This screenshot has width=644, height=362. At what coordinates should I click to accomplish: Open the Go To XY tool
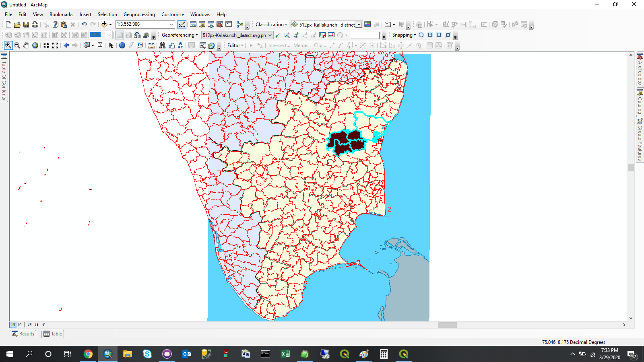(181, 45)
